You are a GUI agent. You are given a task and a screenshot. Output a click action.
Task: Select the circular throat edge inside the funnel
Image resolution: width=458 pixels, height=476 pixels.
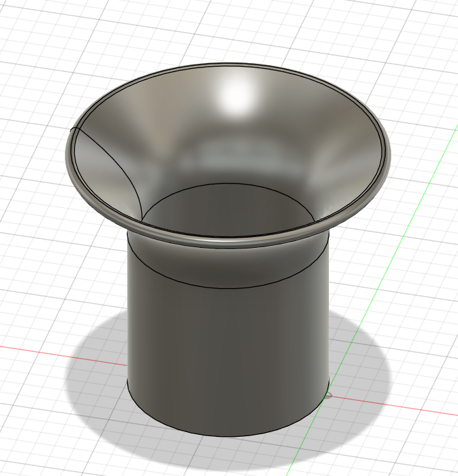[230, 184]
